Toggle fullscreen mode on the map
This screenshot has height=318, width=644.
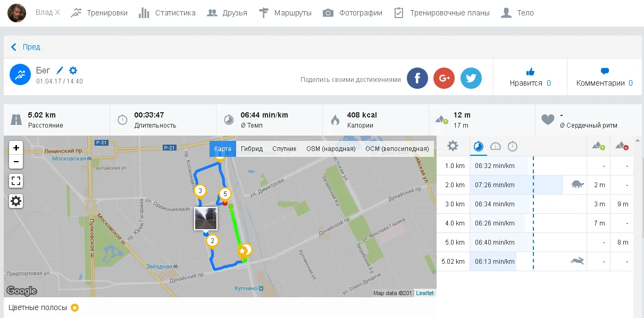16,181
